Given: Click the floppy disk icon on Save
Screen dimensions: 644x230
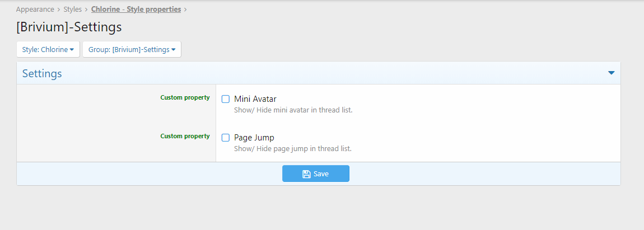Looking at the screenshot, I should point(306,174).
